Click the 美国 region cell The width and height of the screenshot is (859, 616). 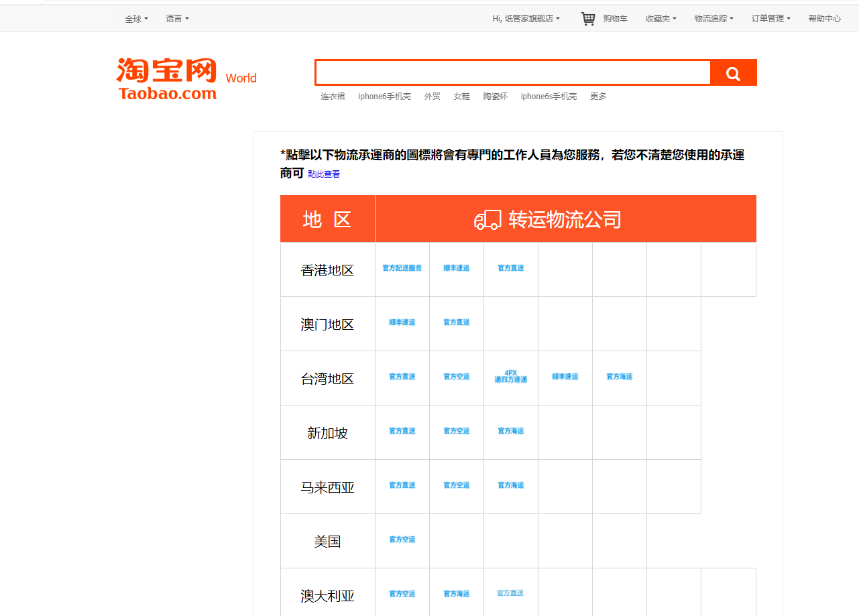click(x=328, y=541)
